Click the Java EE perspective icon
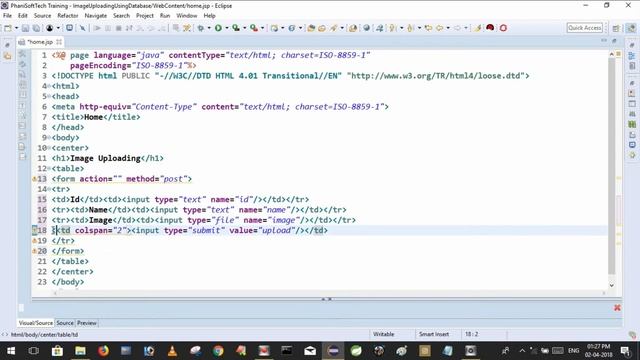Screen dimensions: 640x360 click(x=631, y=28)
